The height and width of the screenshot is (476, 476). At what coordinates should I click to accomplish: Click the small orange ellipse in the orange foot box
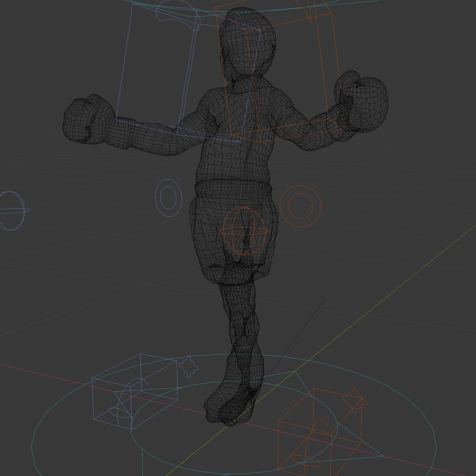[305, 460]
